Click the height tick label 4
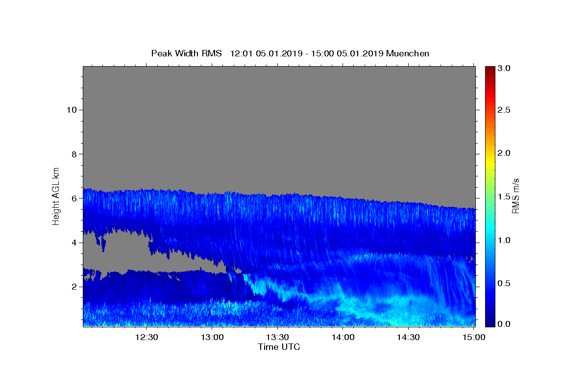The image size is (588, 392). (74, 242)
